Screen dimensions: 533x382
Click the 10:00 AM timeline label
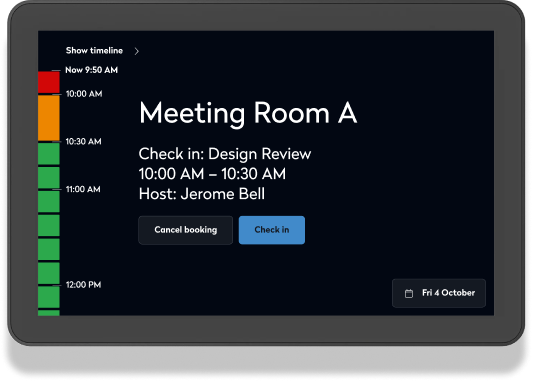[x=84, y=94]
